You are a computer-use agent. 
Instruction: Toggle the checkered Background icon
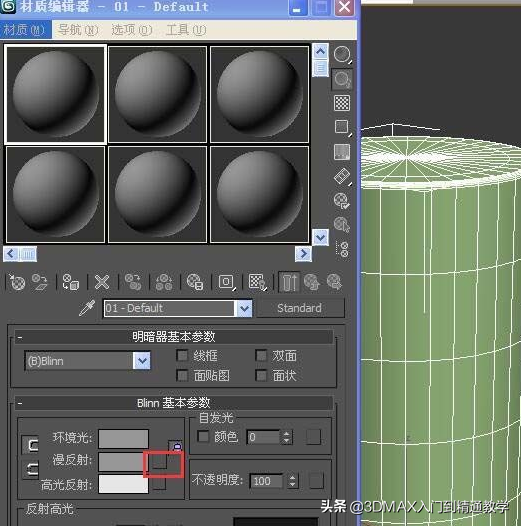point(342,103)
